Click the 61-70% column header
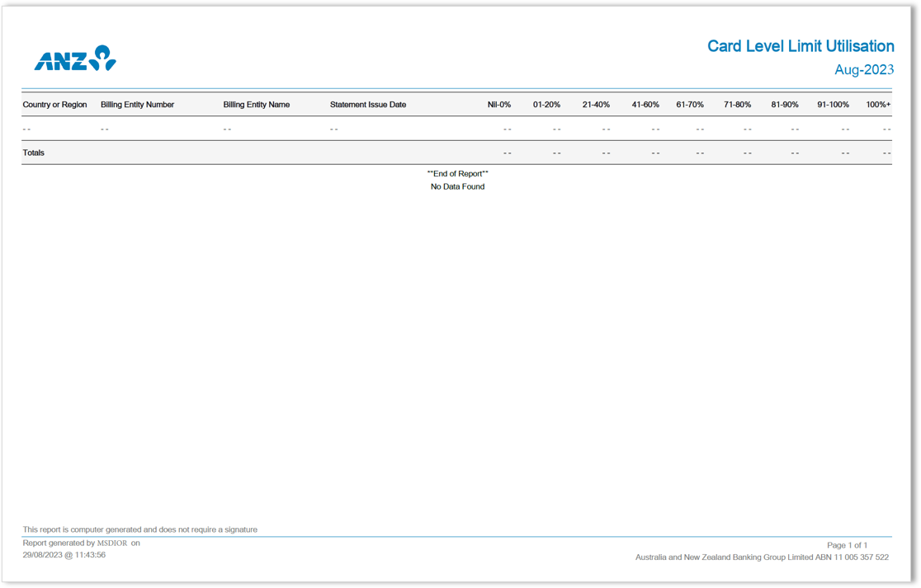Image resolution: width=921 pixels, height=588 pixels. [689, 105]
